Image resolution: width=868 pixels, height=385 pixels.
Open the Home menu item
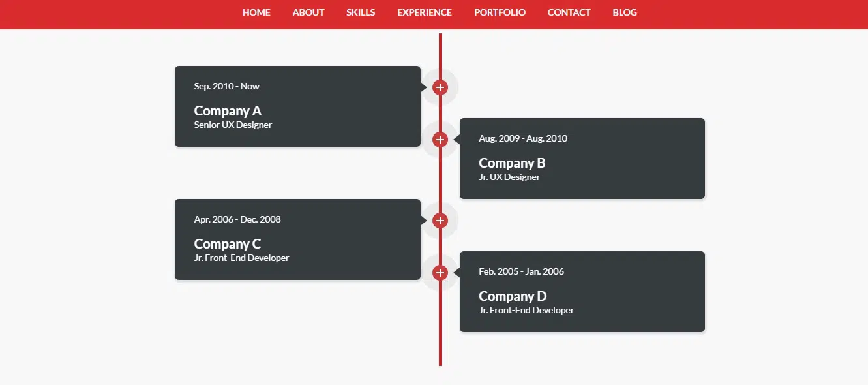point(256,12)
